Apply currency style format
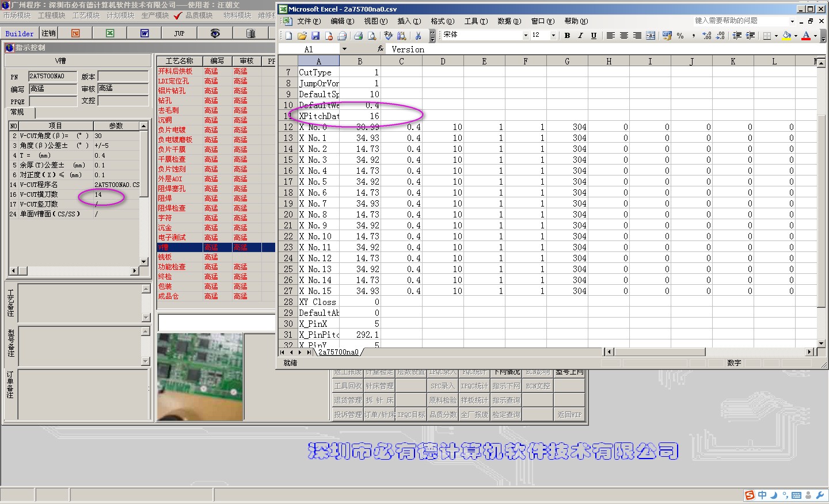 [x=667, y=36]
